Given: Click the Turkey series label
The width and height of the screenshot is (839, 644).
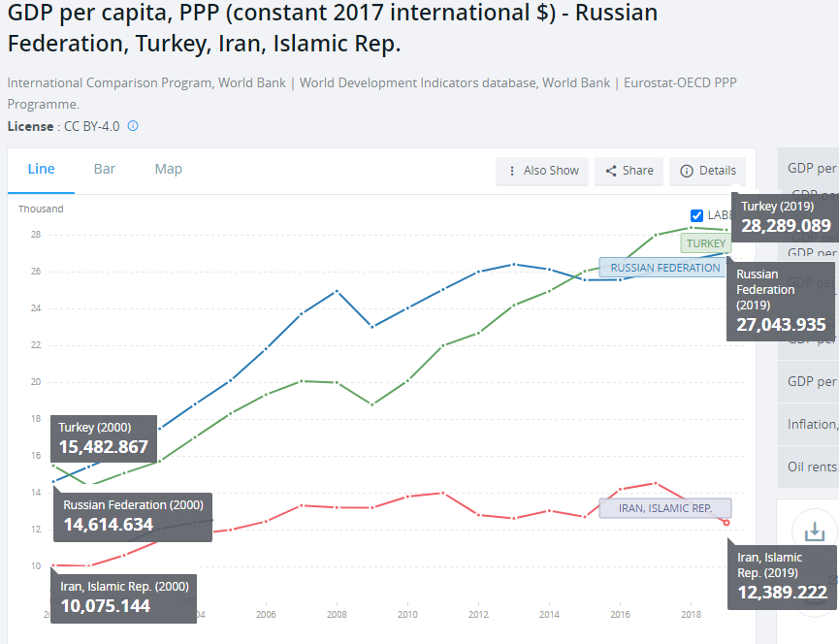Looking at the screenshot, I should coord(706,243).
